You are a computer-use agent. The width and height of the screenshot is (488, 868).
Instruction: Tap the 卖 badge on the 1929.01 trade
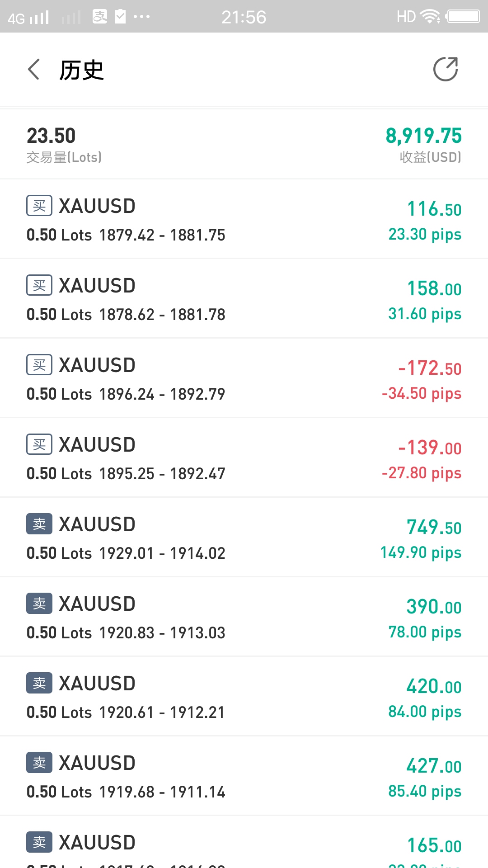pyautogui.click(x=39, y=524)
